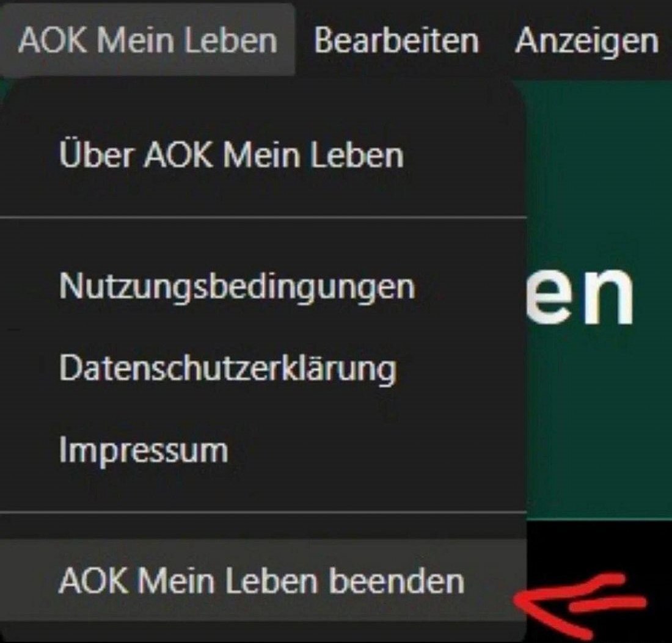The width and height of the screenshot is (672, 643).
Task: Click the Anzeigen label in the menu bar
Action: [586, 42]
